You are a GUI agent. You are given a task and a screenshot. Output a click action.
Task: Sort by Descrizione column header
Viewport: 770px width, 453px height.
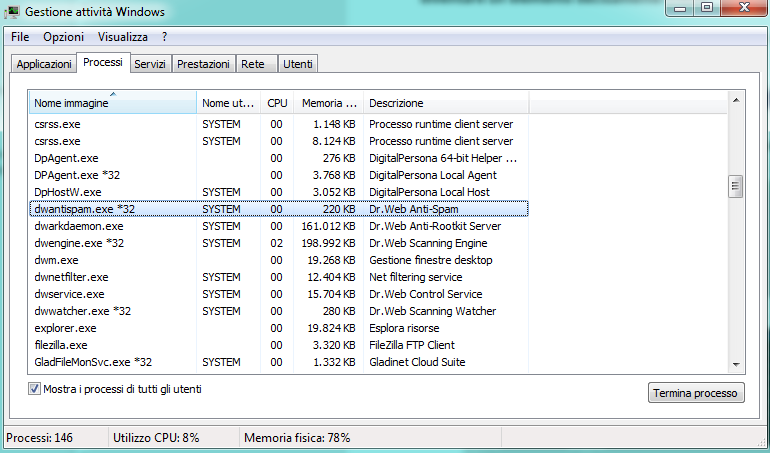(x=446, y=103)
